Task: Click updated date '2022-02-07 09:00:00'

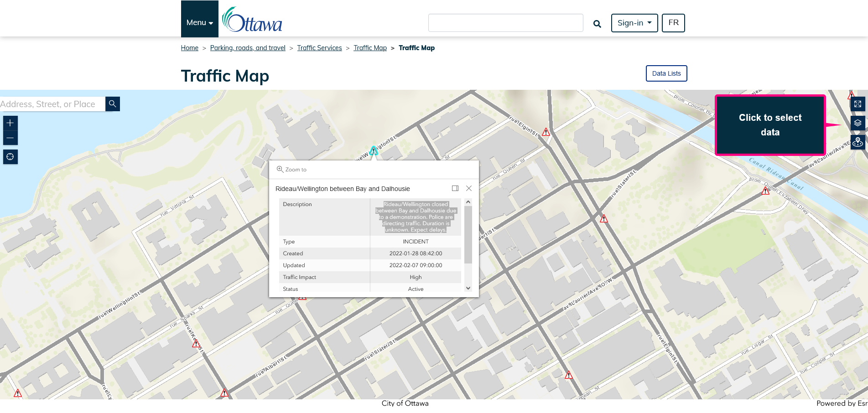Action: [x=416, y=265]
